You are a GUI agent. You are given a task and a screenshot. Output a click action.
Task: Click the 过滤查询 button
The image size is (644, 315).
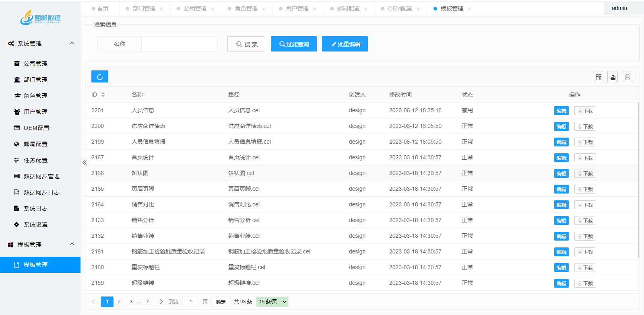click(x=294, y=44)
